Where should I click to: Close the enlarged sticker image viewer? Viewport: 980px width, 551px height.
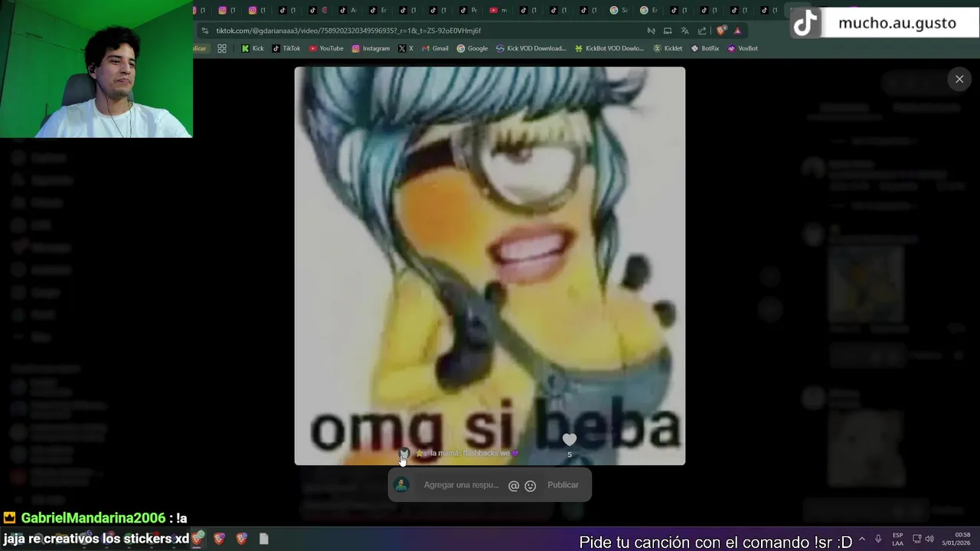[x=959, y=79]
